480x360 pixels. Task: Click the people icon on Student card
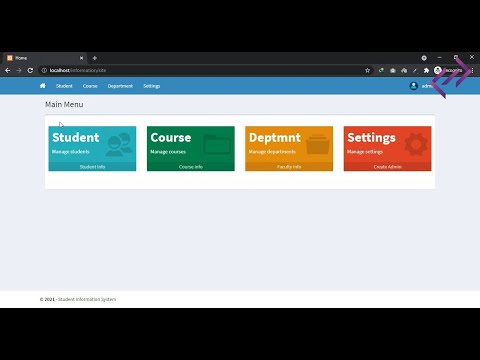point(119,144)
